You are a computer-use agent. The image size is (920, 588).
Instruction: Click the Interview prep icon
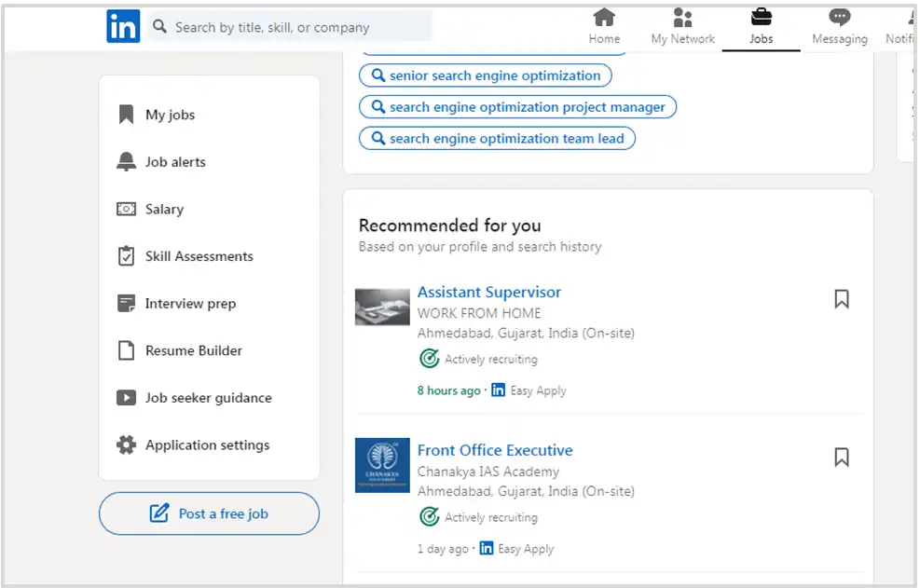(126, 304)
